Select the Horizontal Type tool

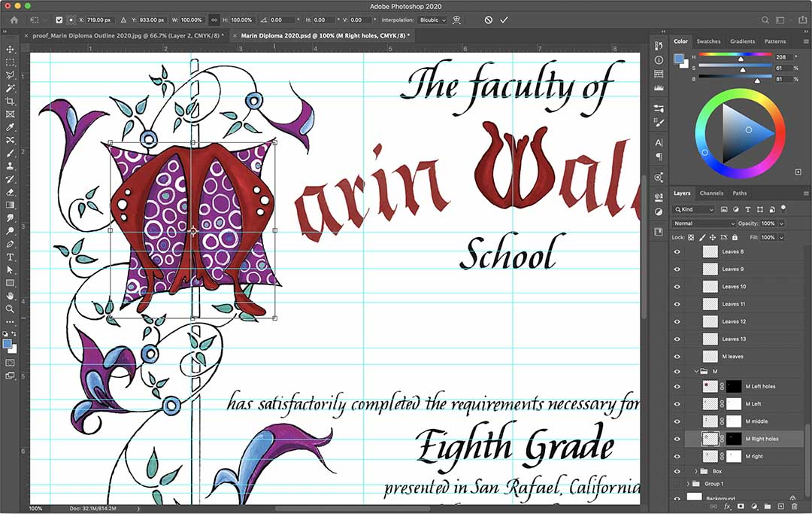[x=10, y=257]
